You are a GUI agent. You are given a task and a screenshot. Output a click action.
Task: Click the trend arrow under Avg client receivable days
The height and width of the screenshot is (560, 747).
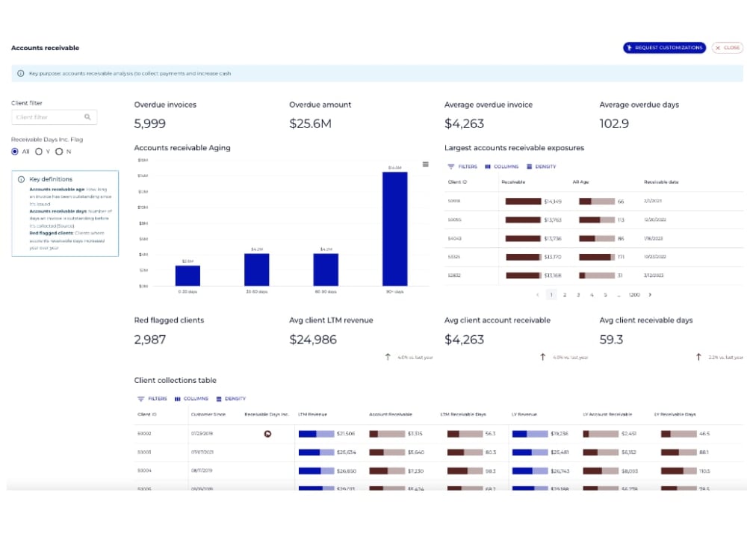pos(698,356)
